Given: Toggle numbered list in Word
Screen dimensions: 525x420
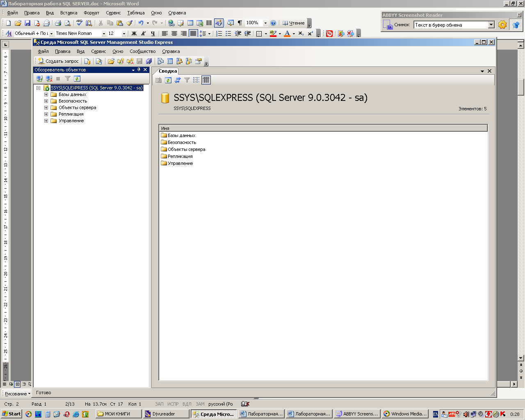Looking at the screenshot, I should 219,34.
